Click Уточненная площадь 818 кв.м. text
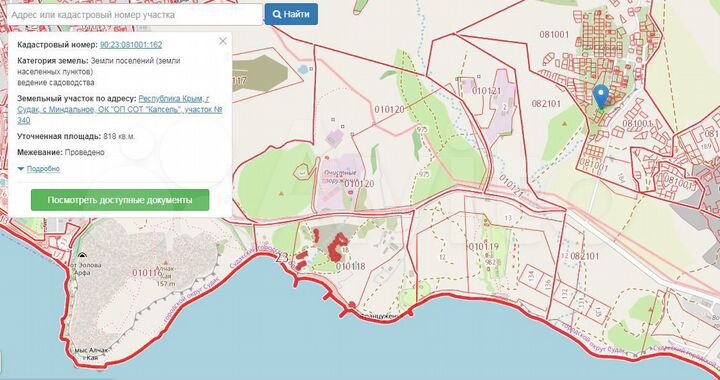This screenshot has height=380, width=720. point(77,136)
